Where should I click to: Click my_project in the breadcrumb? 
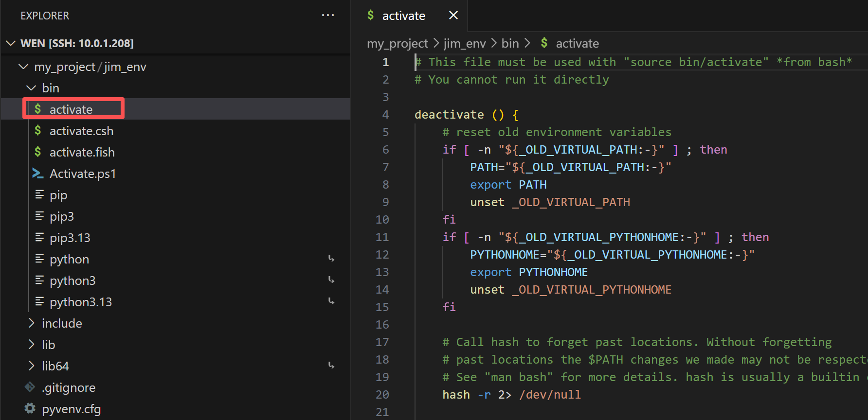click(398, 43)
